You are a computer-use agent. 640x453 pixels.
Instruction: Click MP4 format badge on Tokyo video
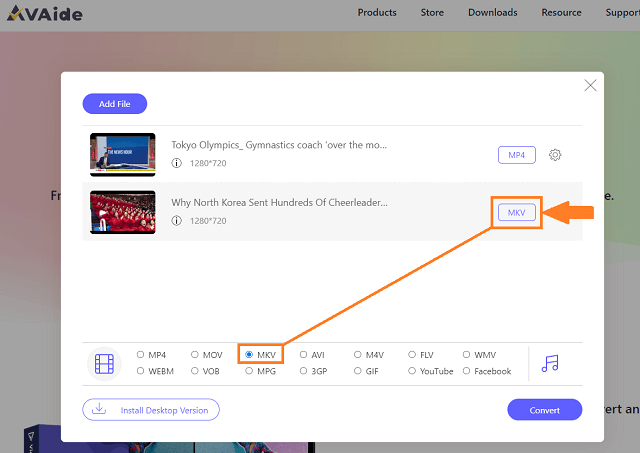coord(516,155)
